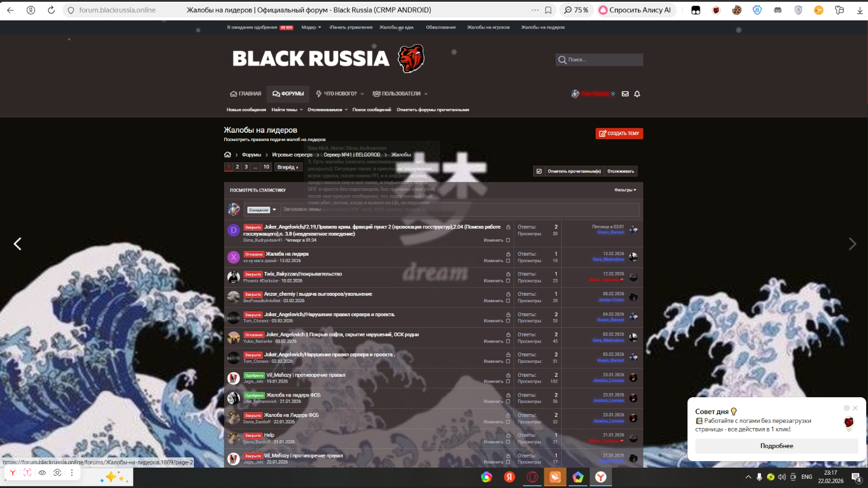Open the Фильтры dropdown
Image resolution: width=868 pixels, height=488 pixels.
(x=625, y=190)
